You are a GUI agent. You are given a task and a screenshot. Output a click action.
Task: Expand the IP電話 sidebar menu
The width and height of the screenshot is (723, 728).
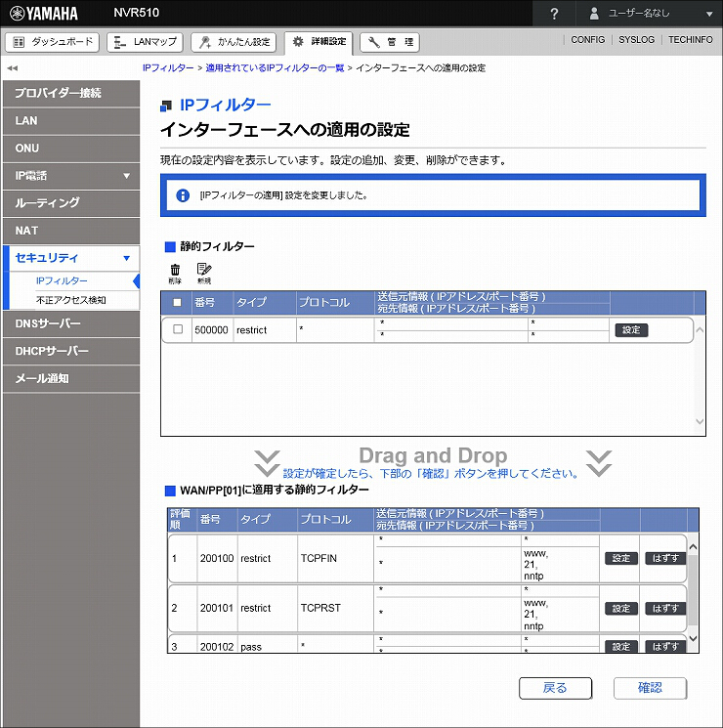pos(71,176)
